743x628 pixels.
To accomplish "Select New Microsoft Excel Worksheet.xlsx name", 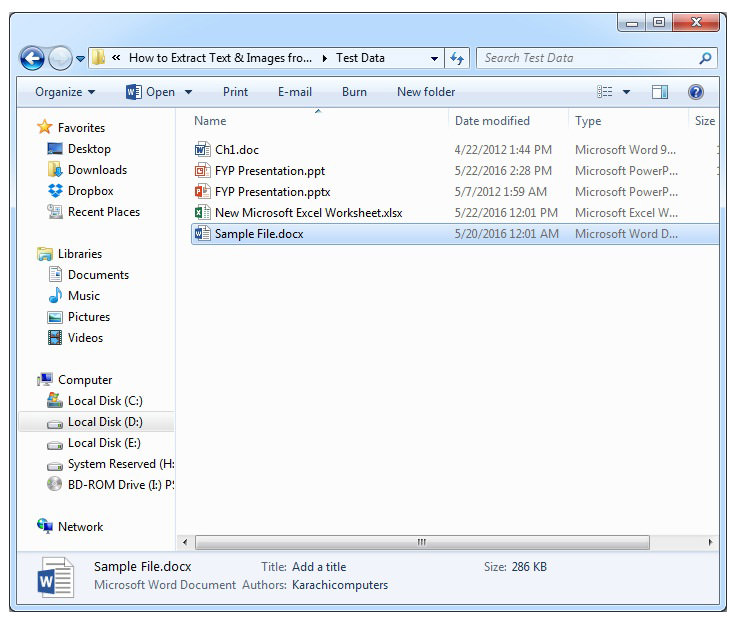I will [308, 213].
